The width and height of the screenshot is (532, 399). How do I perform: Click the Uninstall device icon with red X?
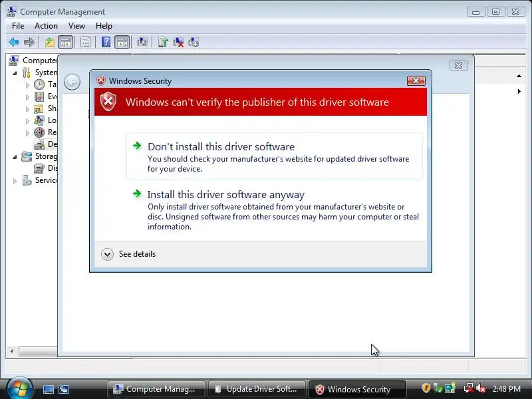tap(178, 43)
